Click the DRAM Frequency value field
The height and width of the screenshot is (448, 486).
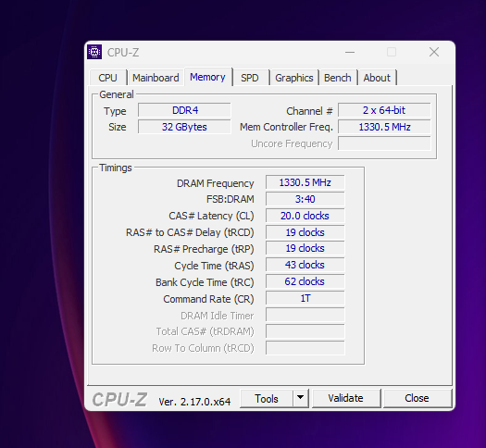(305, 182)
